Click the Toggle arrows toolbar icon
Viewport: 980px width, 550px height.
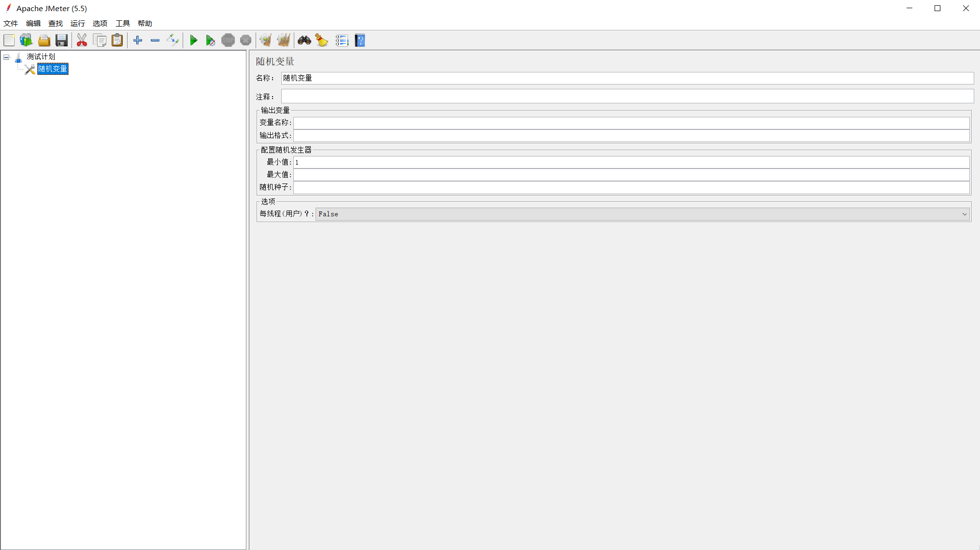point(173,41)
